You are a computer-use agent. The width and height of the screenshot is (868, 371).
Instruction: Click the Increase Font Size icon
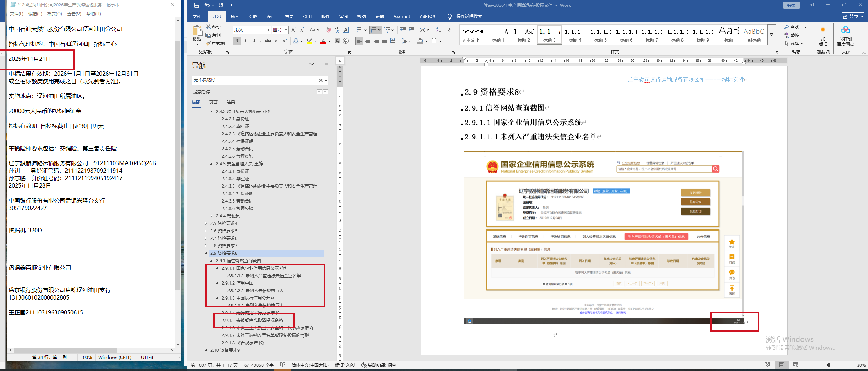coord(293,30)
